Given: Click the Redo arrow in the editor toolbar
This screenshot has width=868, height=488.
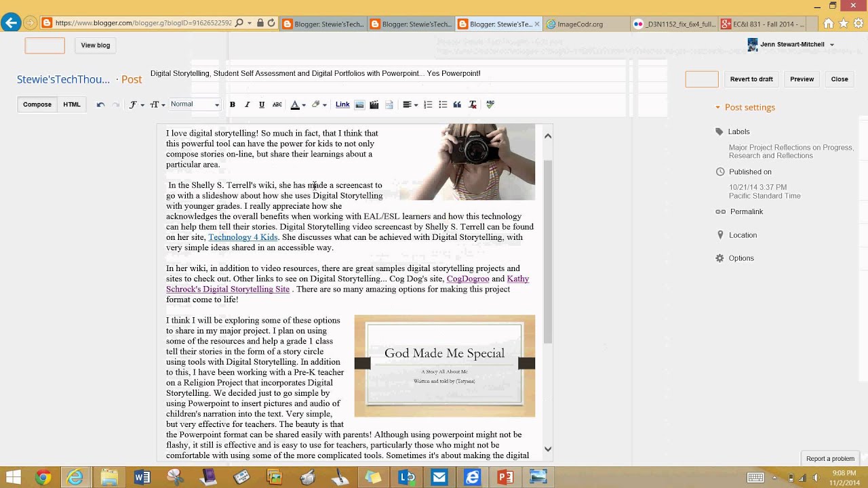Looking at the screenshot, I should [115, 104].
